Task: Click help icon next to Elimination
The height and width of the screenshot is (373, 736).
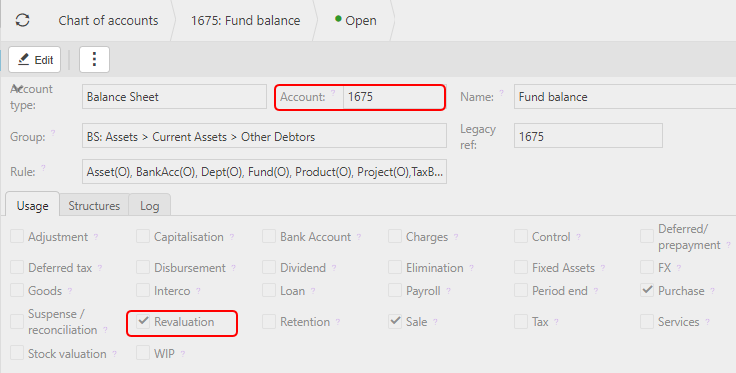Action: coord(471,268)
